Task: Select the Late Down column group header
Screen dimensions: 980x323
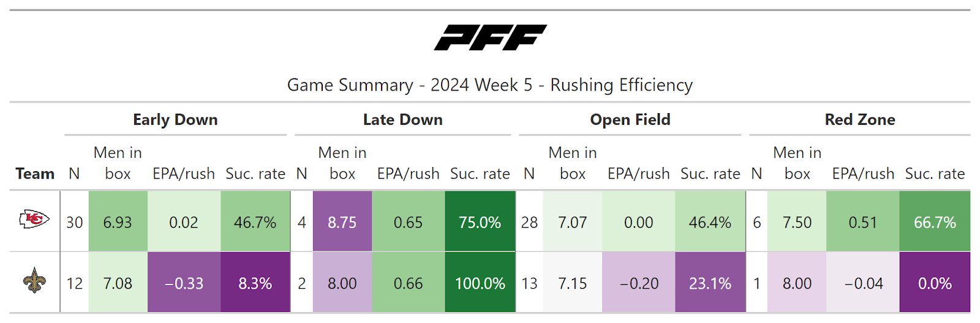Action: coord(402,120)
